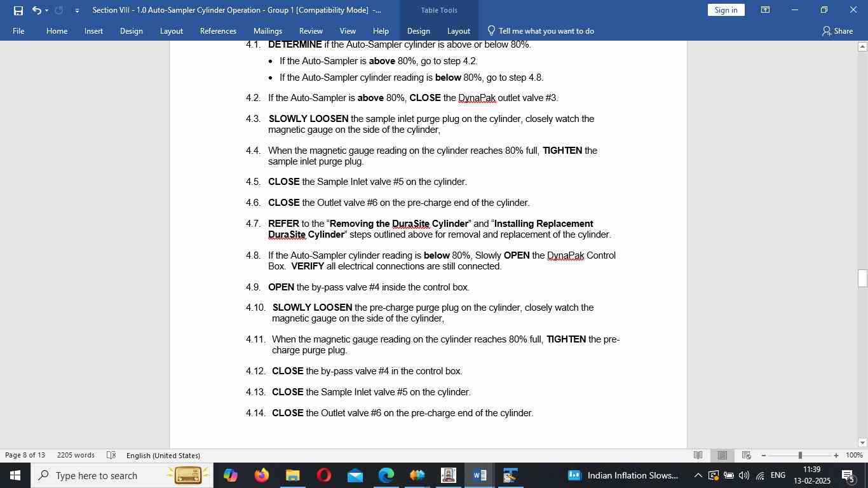The image size is (868, 488).
Task: Open Customize Quick Access Toolbar dropdown
Action: [x=77, y=10]
